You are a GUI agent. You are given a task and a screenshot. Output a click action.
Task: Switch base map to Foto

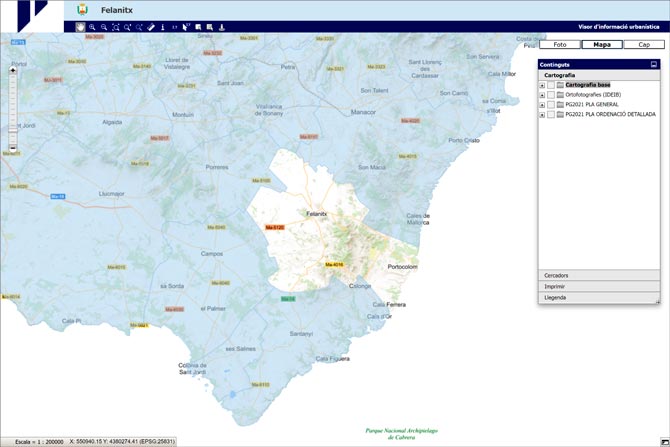[560, 44]
